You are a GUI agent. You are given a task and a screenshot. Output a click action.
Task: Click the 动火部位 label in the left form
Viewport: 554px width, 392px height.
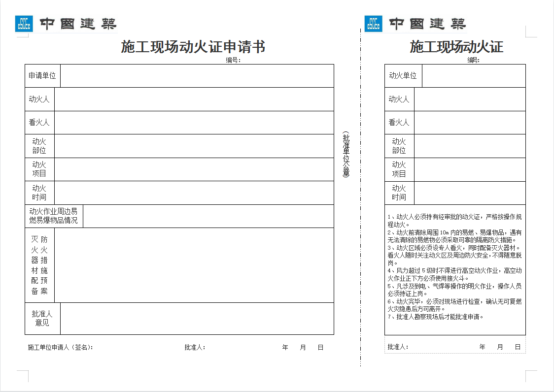[39, 146]
